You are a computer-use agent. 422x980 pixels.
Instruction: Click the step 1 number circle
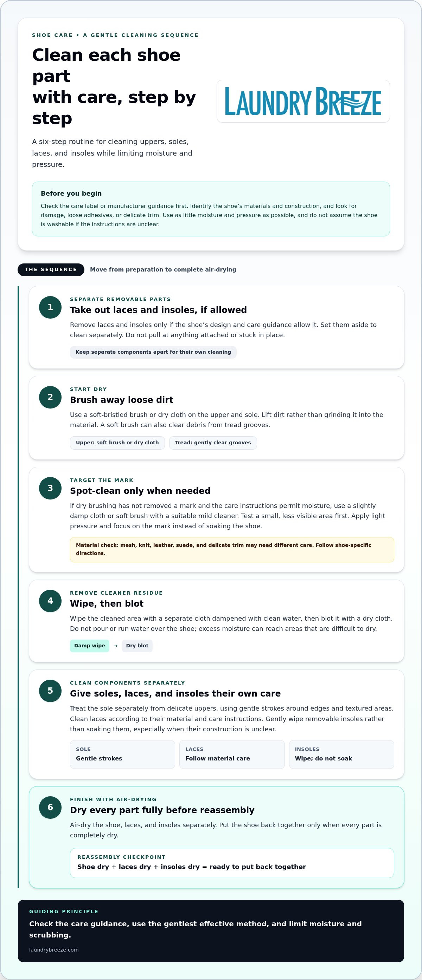[x=50, y=307]
